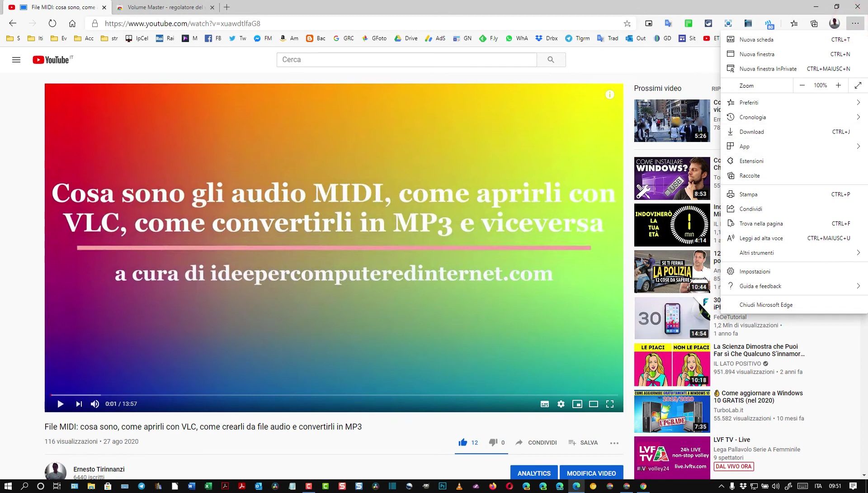Image resolution: width=868 pixels, height=493 pixels.
Task: Open Edge settings and more dots
Action: pyautogui.click(x=855, y=24)
